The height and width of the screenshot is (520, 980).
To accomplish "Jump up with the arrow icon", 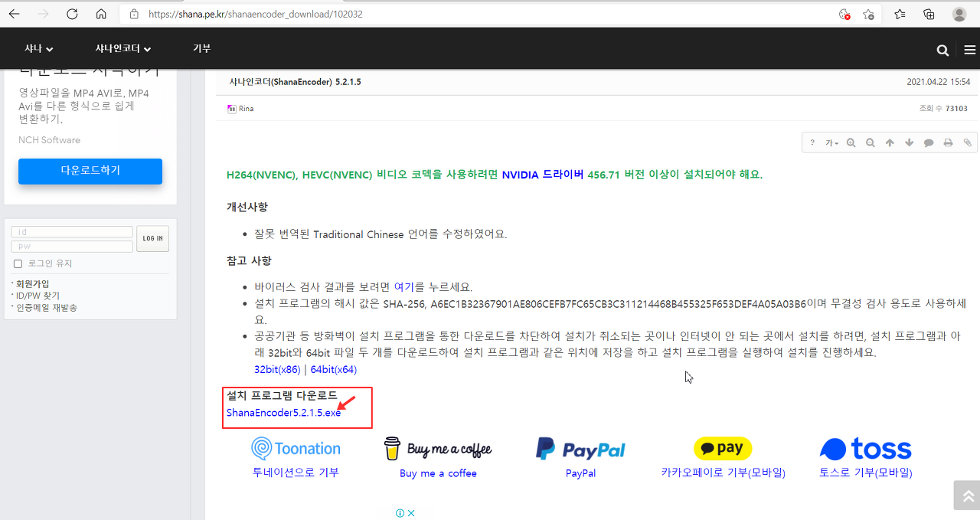I will coord(890,143).
